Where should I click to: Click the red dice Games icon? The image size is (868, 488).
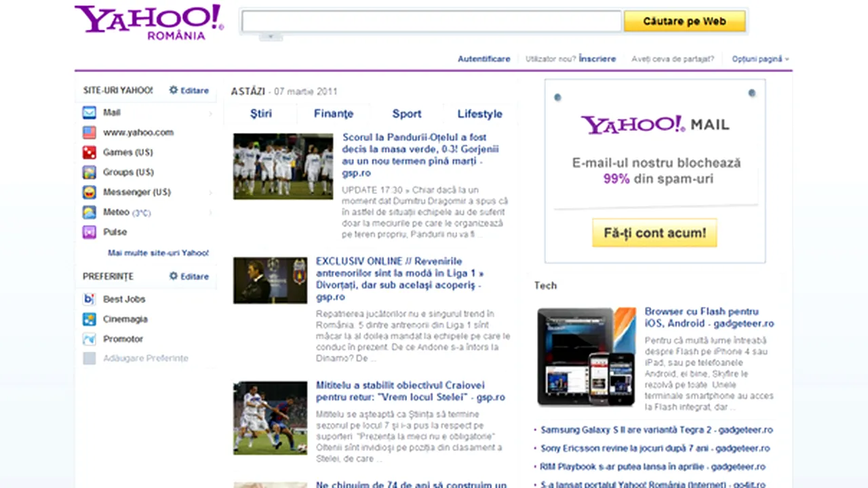[x=90, y=152]
